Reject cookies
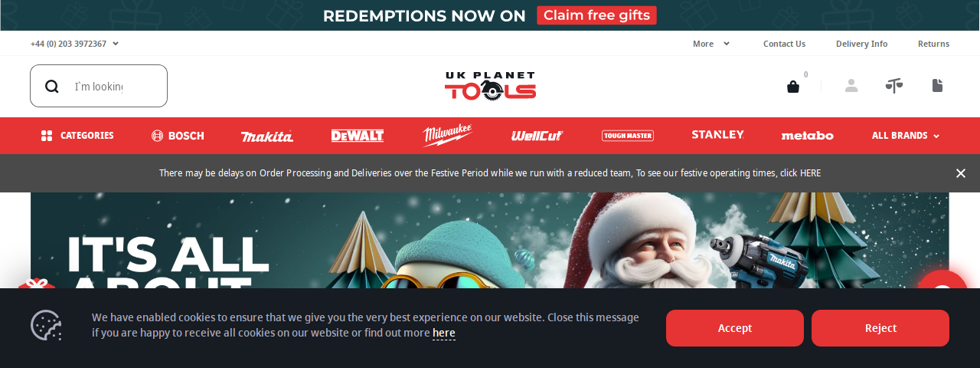 (880, 328)
